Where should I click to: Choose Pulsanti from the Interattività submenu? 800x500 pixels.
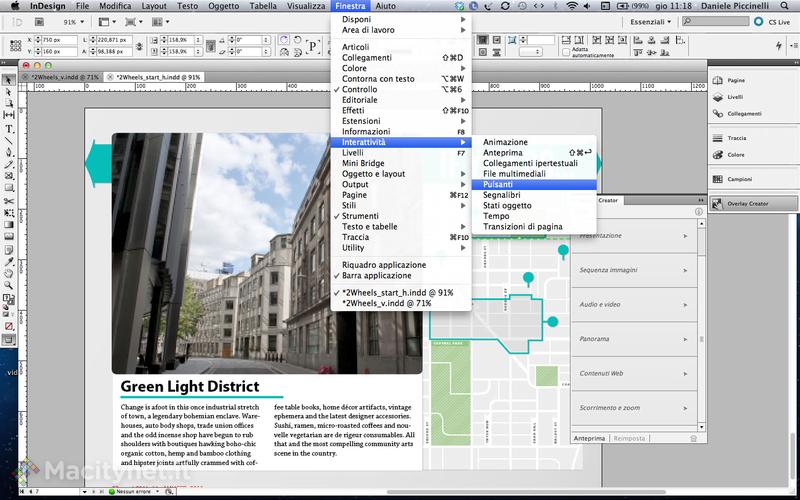[497, 185]
